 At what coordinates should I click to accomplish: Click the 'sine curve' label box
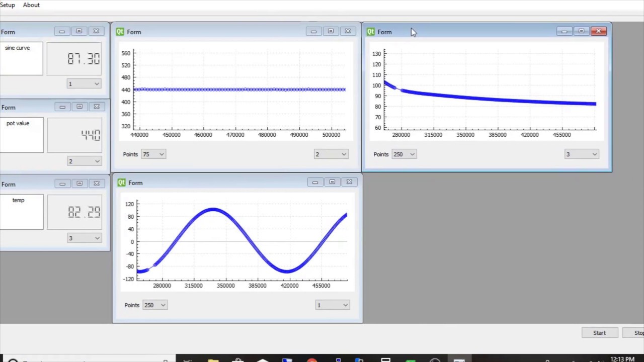pyautogui.click(x=21, y=59)
